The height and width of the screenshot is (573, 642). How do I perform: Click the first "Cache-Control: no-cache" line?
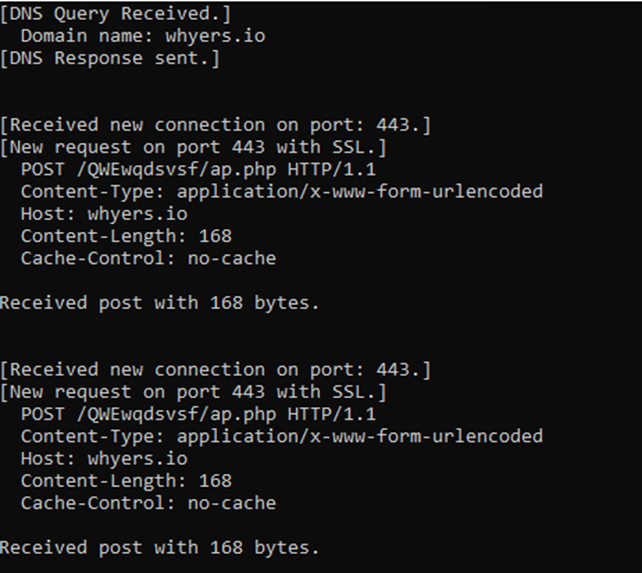pos(147,258)
